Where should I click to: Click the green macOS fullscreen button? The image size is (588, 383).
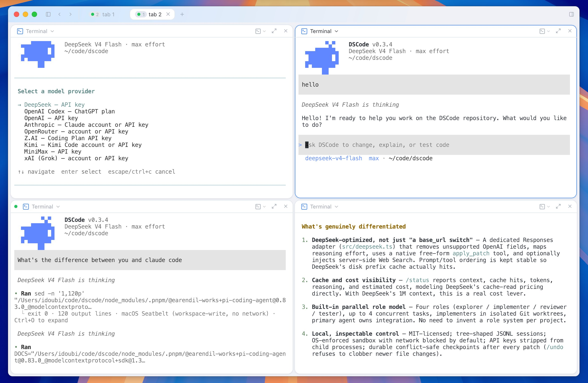[x=34, y=14]
